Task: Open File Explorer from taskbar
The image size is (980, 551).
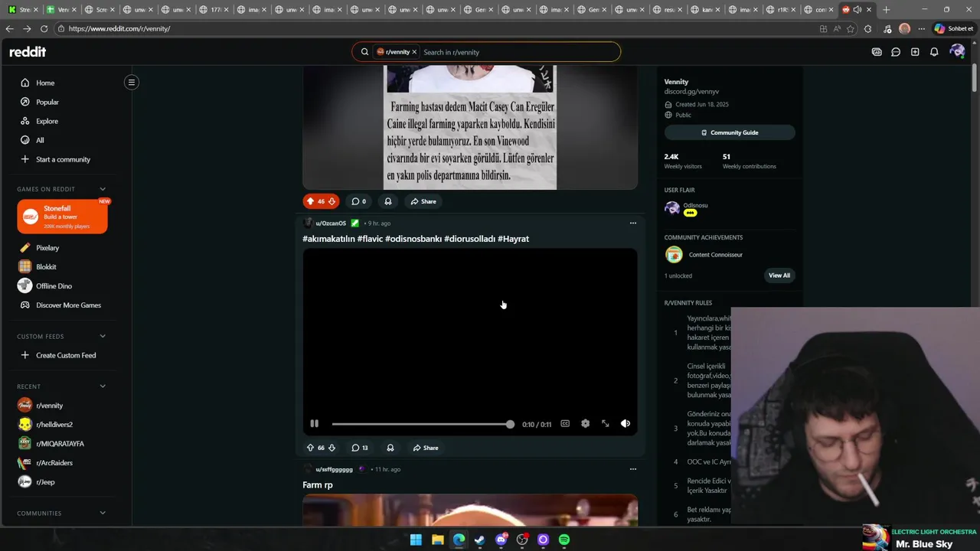Action: click(437, 540)
